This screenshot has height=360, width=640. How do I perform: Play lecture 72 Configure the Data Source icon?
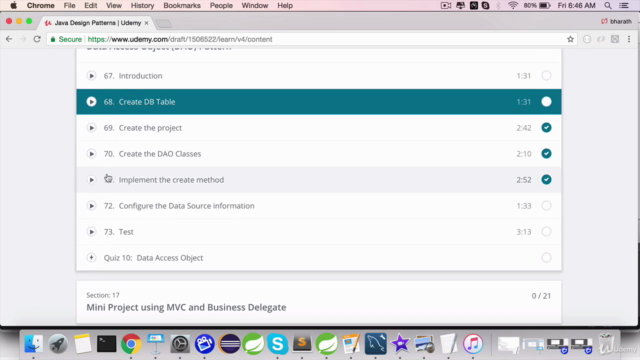pos(91,206)
